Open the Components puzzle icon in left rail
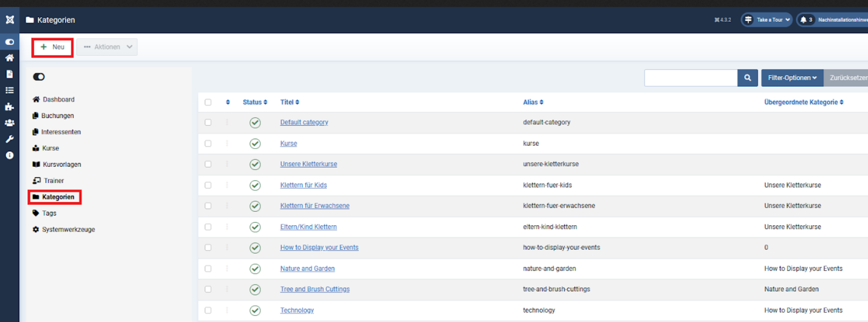This screenshot has width=868, height=322. tap(10, 107)
